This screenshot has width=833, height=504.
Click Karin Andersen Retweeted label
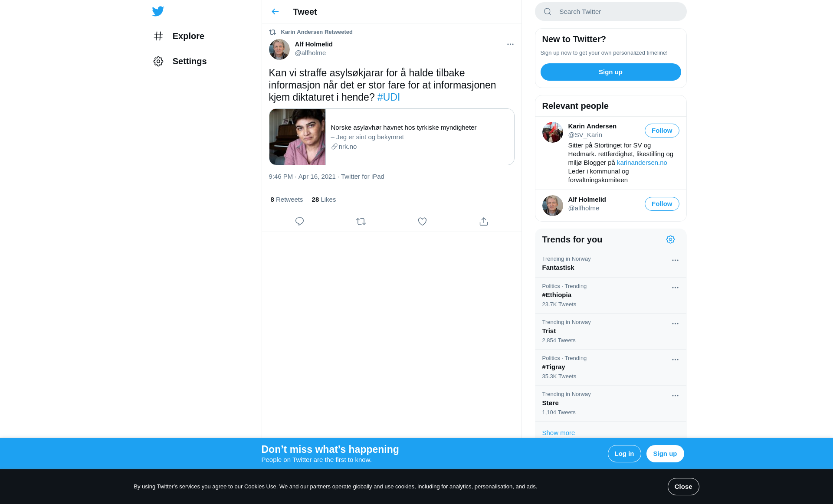point(317,32)
